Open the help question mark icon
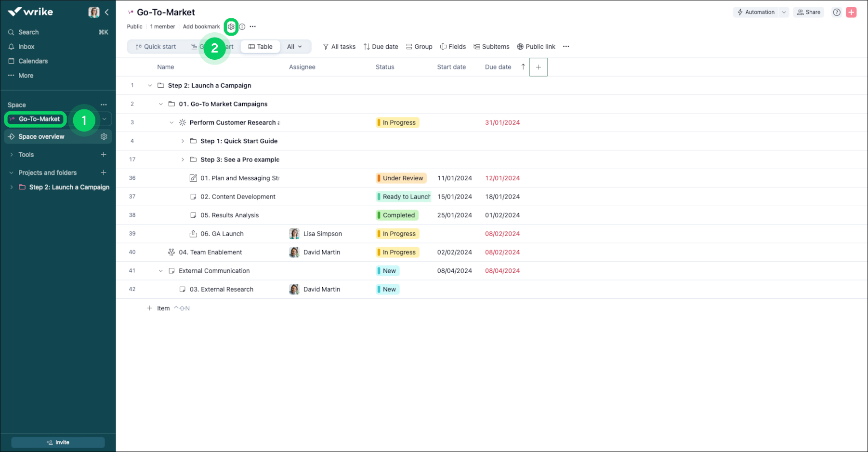This screenshot has height=452, width=868. click(837, 13)
